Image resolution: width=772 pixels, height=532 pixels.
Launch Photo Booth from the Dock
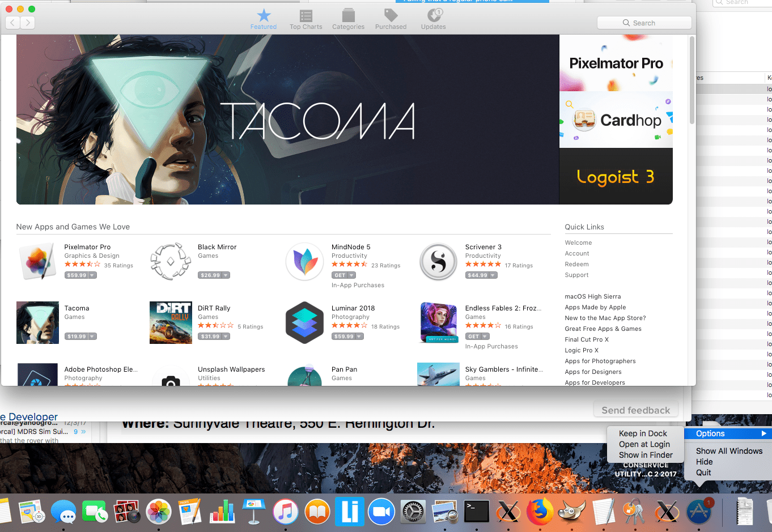point(127,512)
